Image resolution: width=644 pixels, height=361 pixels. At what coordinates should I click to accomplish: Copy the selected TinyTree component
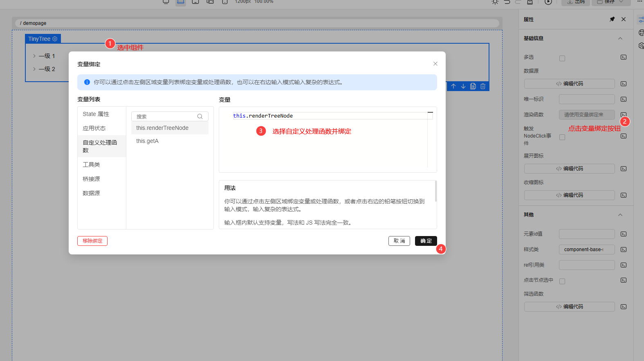[473, 86]
